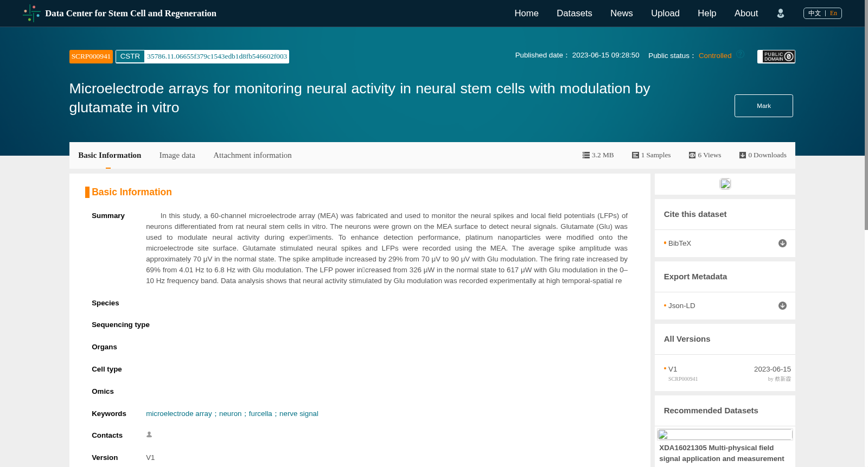Click the SCRP000941 accession badge

click(91, 56)
